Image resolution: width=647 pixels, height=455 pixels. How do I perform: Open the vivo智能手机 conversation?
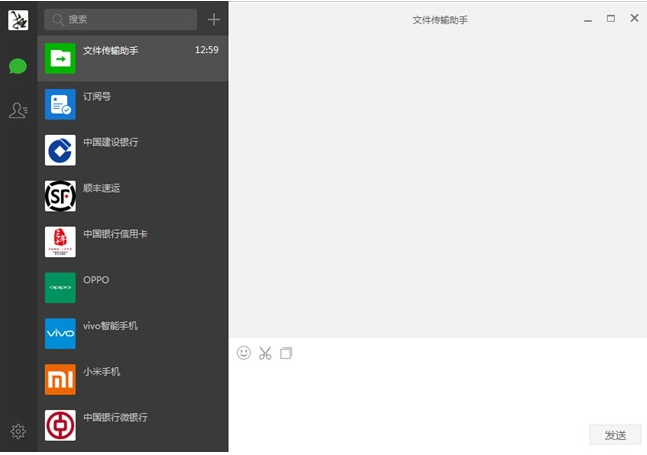(132, 334)
